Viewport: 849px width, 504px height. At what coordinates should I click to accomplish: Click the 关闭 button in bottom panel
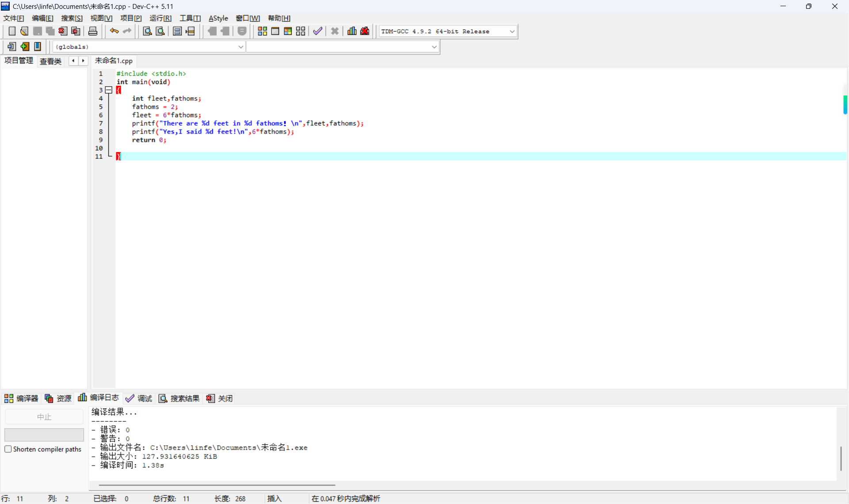(220, 398)
